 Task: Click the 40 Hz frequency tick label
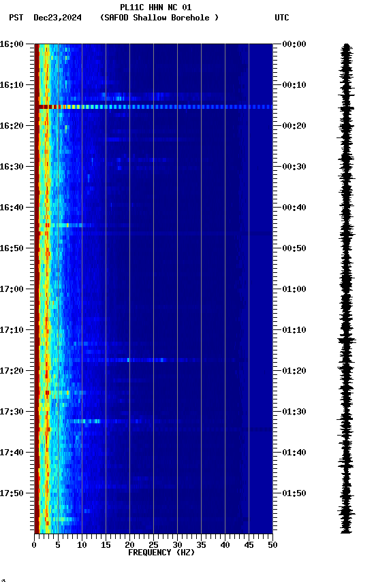225,545
